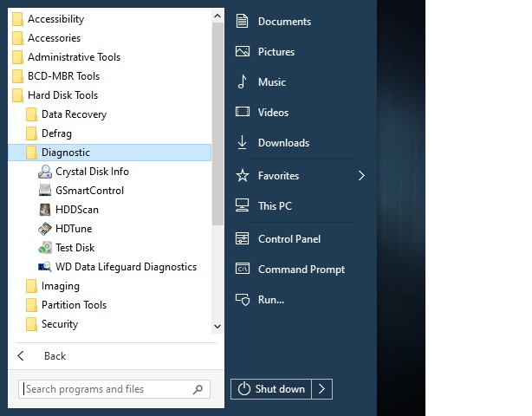This screenshot has height=416, width=532.
Task: Click the BCD-MBR Tools folder icon
Action: coord(17,76)
